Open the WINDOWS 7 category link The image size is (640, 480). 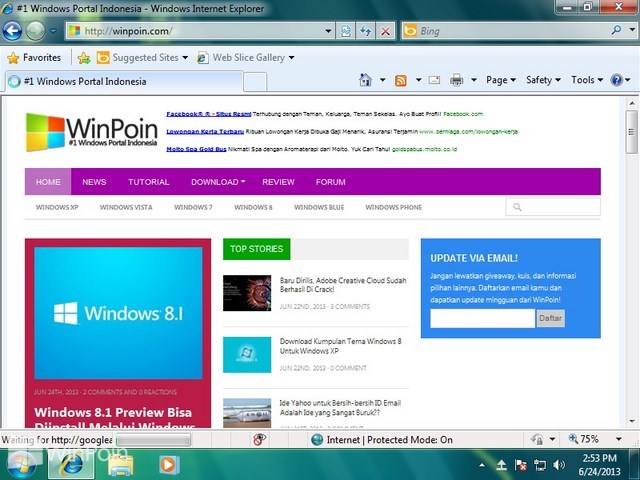tap(193, 207)
